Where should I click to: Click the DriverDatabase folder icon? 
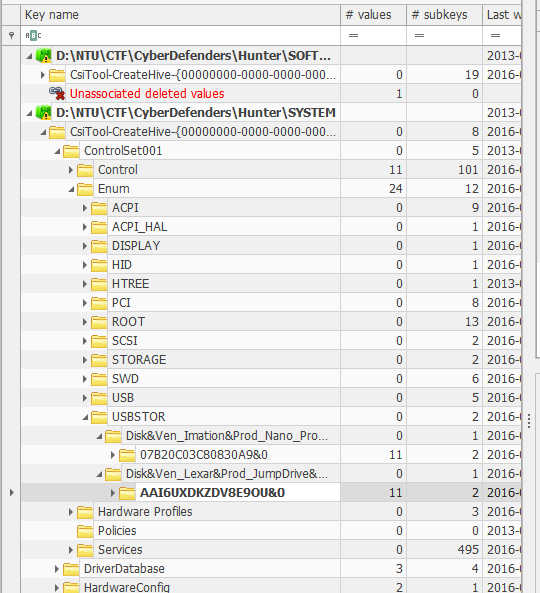click(71, 569)
